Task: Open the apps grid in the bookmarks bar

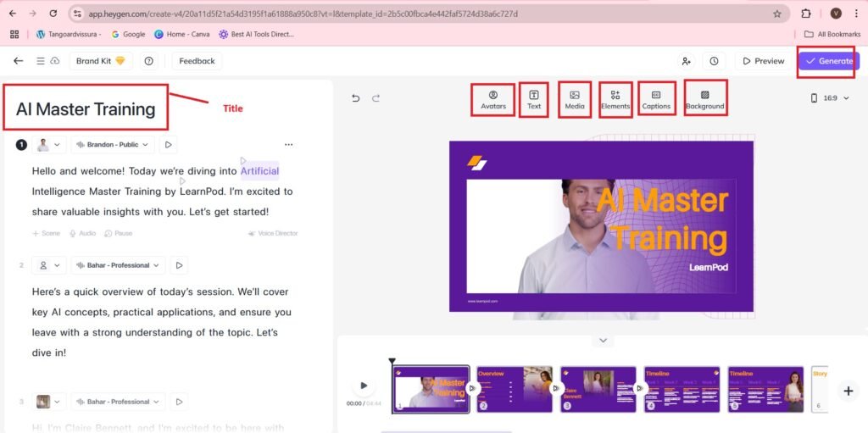Action: 14,35
